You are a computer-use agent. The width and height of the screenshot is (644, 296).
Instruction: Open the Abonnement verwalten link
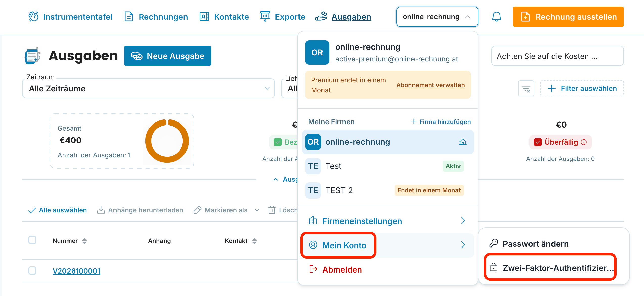(x=430, y=85)
